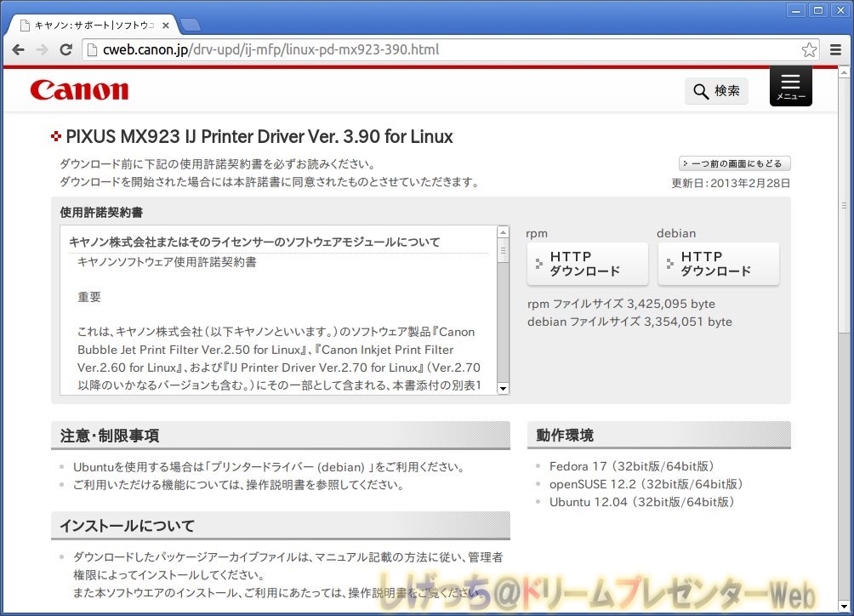This screenshot has height=616, width=854.
Task: Reload the page with refresh icon
Action: (65, 49)
